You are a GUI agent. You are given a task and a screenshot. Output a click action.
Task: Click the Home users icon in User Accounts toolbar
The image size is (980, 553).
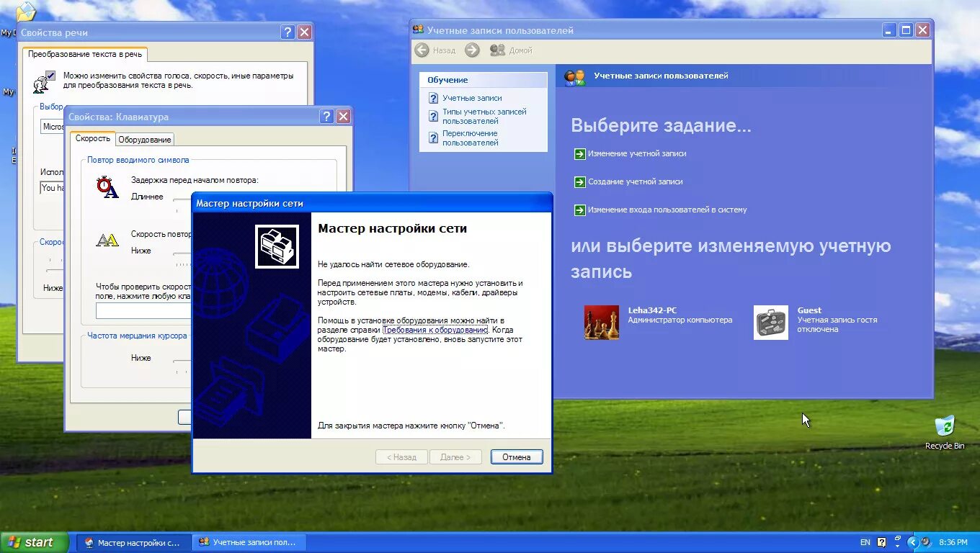pos(497,50)
